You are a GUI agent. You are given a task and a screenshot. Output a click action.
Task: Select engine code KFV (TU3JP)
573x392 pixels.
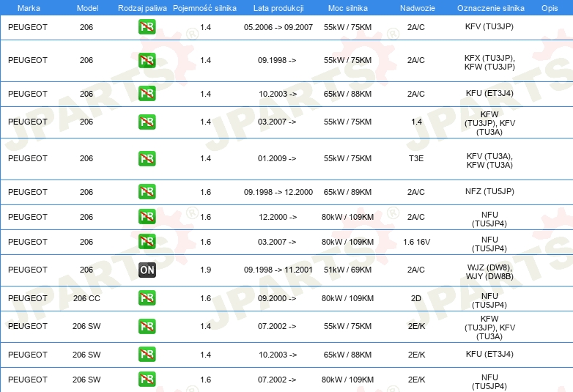[x=489, y=26]
